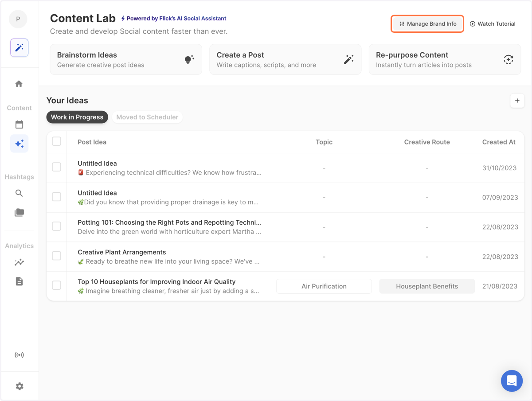
Task: Open the Re-purpose Content card
Action: click(445, 59)
